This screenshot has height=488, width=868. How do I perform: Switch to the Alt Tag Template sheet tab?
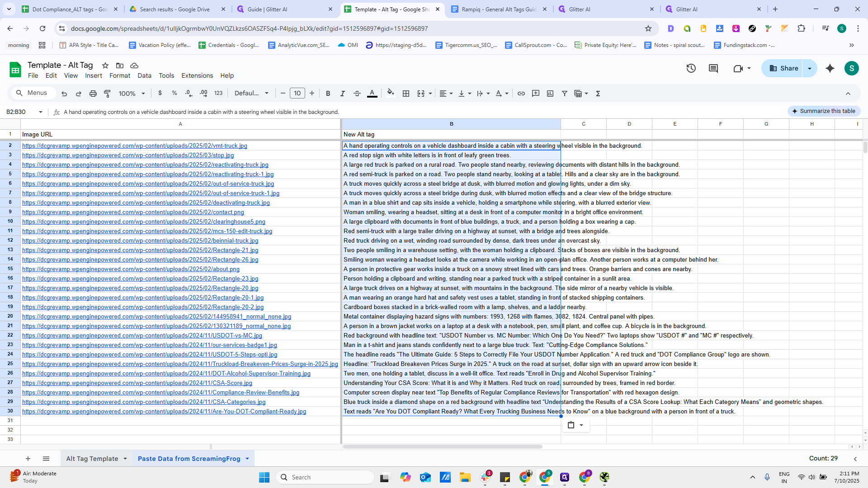pos(93,458)
